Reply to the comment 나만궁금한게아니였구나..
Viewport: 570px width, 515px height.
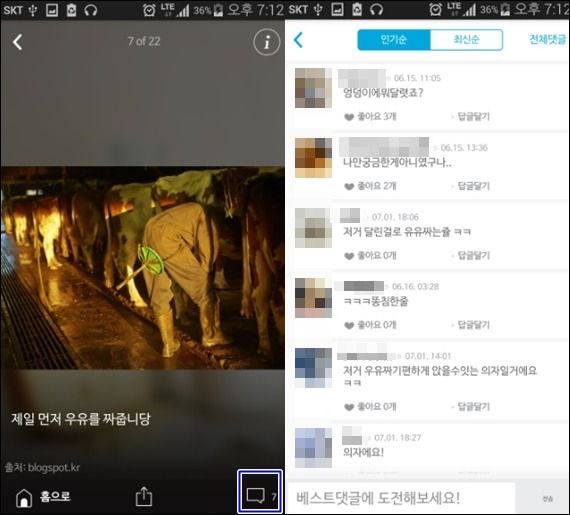point(473,186)
